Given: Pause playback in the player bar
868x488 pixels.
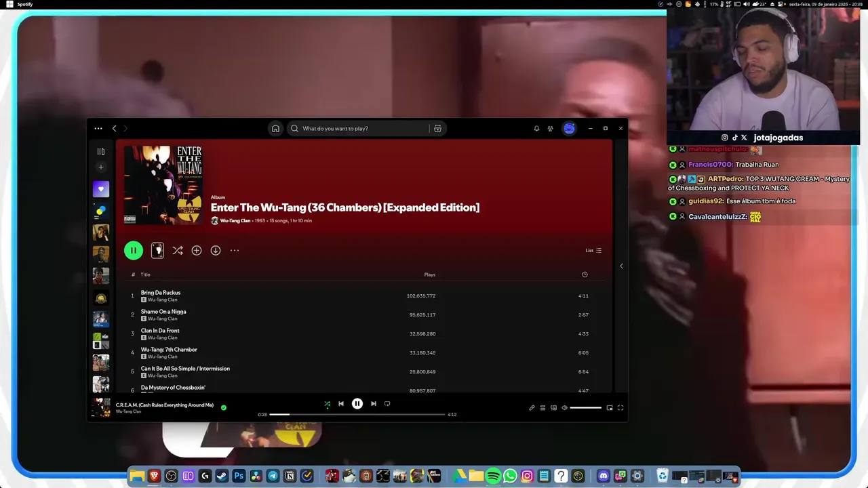Looking at the screenshot, I should pos(357,403).
